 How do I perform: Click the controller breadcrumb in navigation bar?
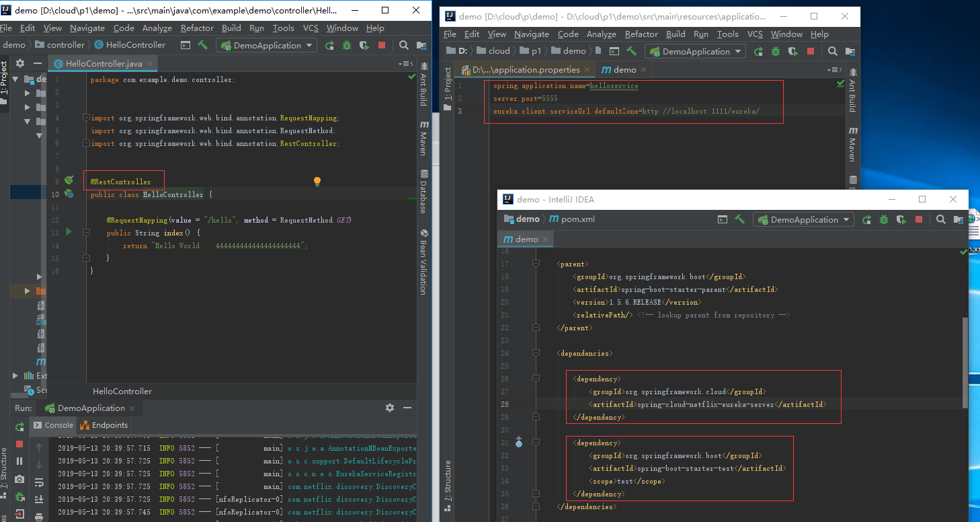[x=65, y=45]
